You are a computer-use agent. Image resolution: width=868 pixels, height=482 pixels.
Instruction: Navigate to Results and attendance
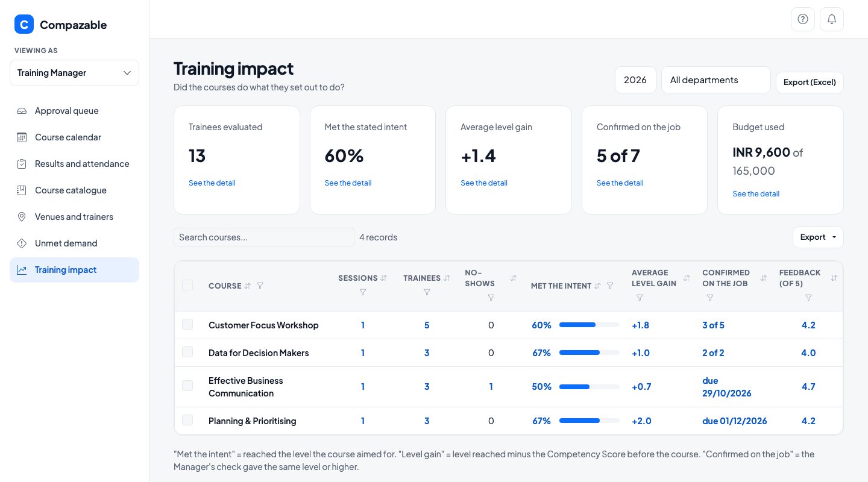74,164
